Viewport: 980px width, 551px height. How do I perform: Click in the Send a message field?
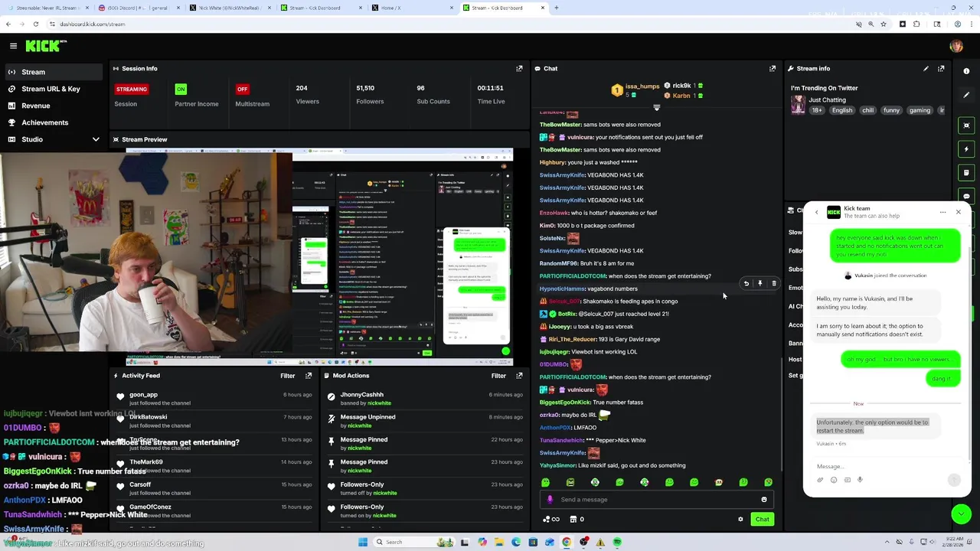pyautogui.click(x=656, y=500)
